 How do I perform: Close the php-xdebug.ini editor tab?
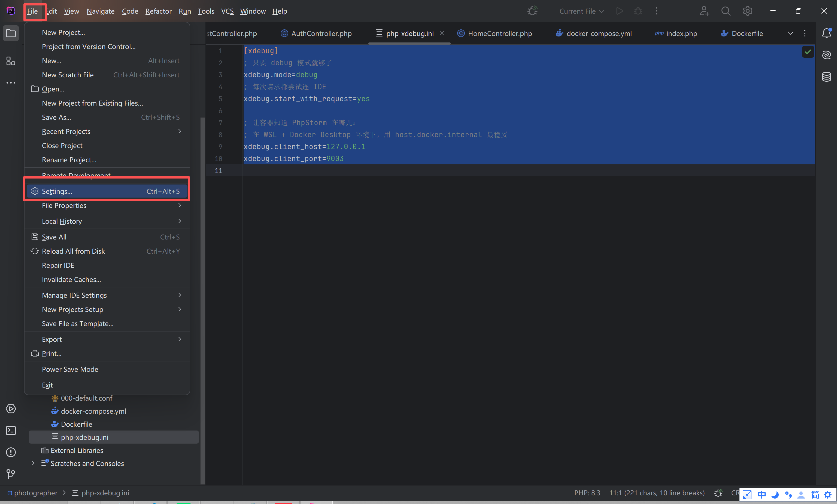coord(442,33)
